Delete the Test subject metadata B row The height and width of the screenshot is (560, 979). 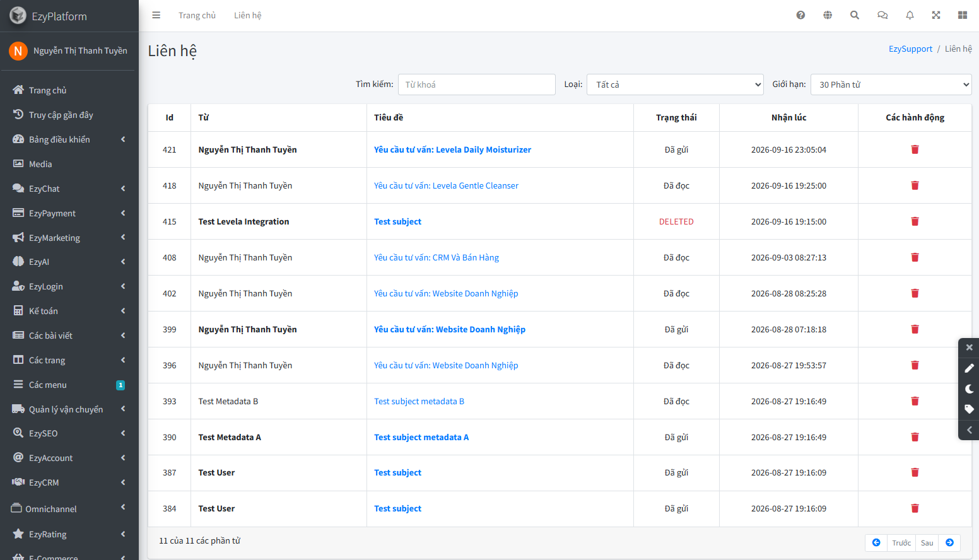pyautogui.click(x=915, y=401)
